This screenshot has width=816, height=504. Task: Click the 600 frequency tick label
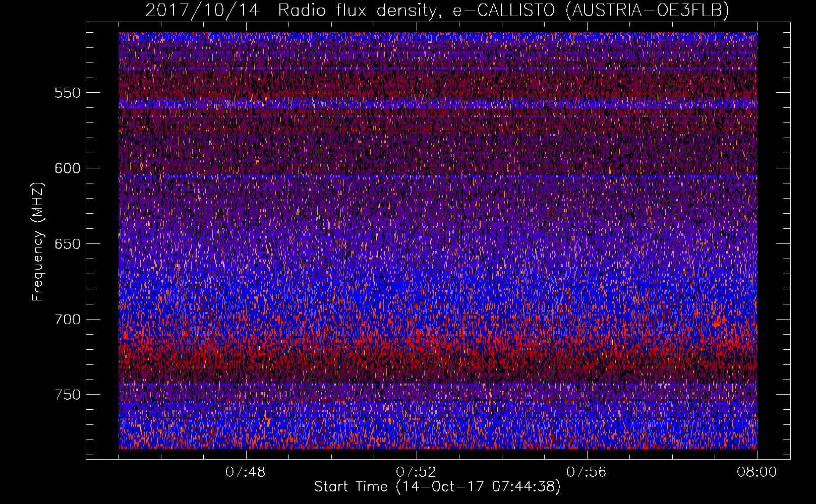67,168
